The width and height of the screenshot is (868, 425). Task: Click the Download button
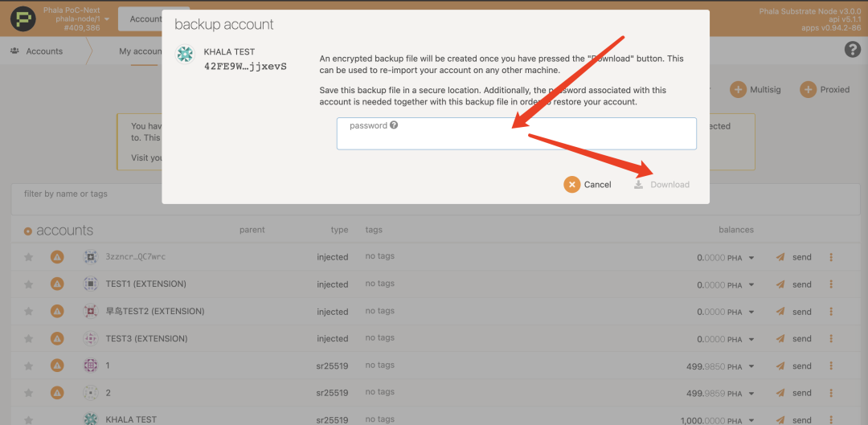point(661,185)
